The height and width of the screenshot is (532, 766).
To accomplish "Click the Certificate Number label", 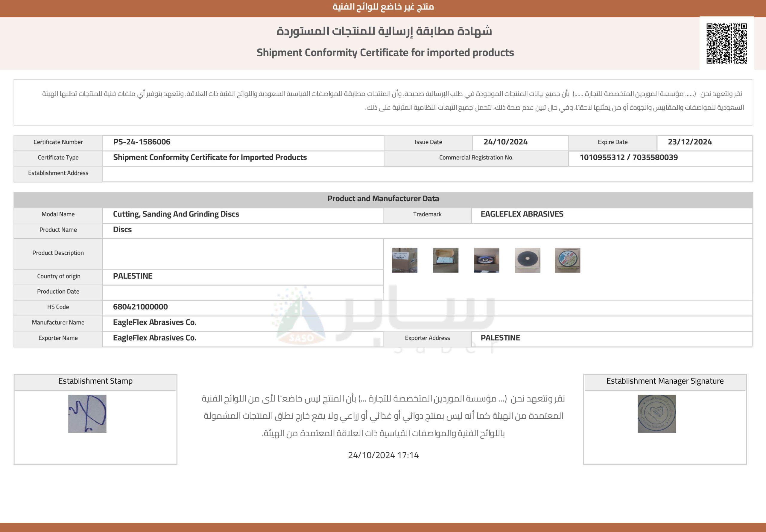I will point(58,142).
